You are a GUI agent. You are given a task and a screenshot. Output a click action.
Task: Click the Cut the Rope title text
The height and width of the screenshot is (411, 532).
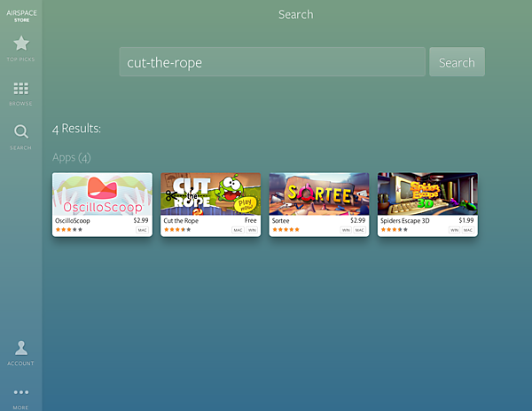click(181, 221)
